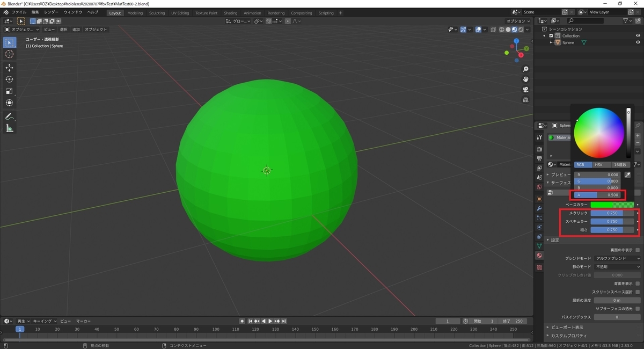Click play animation button in timeline
Screen dimensions: 644x349
[270, 321]
